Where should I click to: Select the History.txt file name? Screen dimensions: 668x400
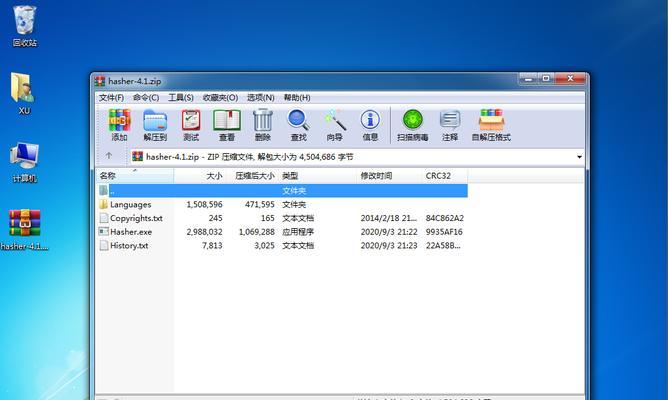tap(129, 245)
